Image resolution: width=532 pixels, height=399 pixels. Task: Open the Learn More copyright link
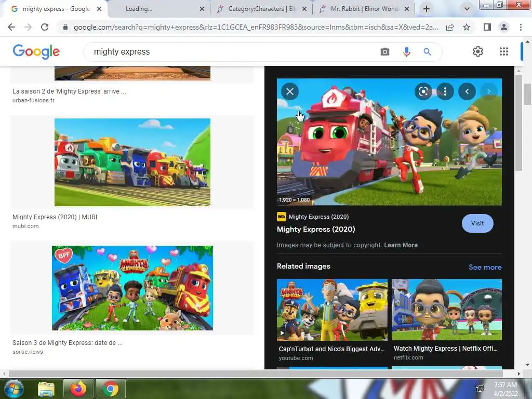(401, 245)
